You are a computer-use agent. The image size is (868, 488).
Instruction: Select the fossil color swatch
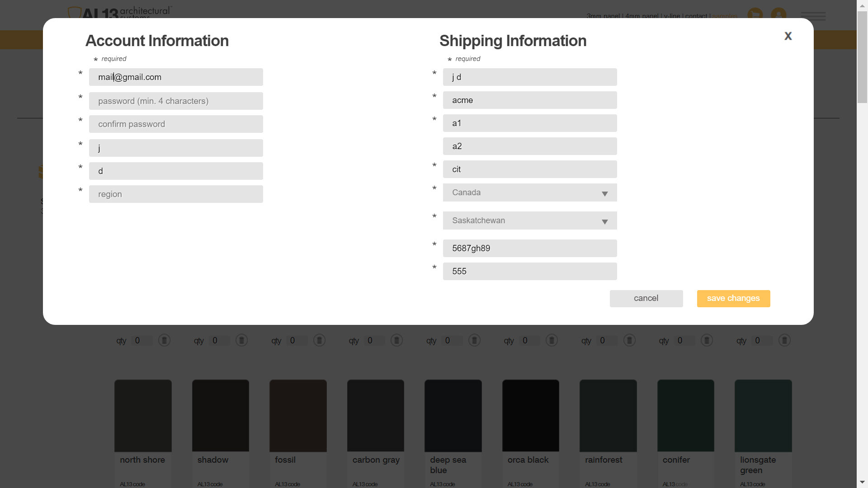298,416
